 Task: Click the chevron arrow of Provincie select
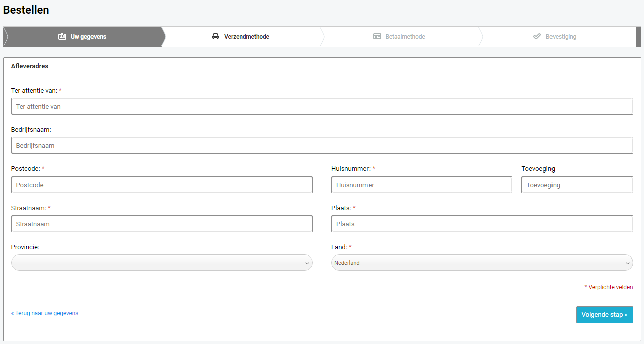pyautogui.click(x=307, y=263)
